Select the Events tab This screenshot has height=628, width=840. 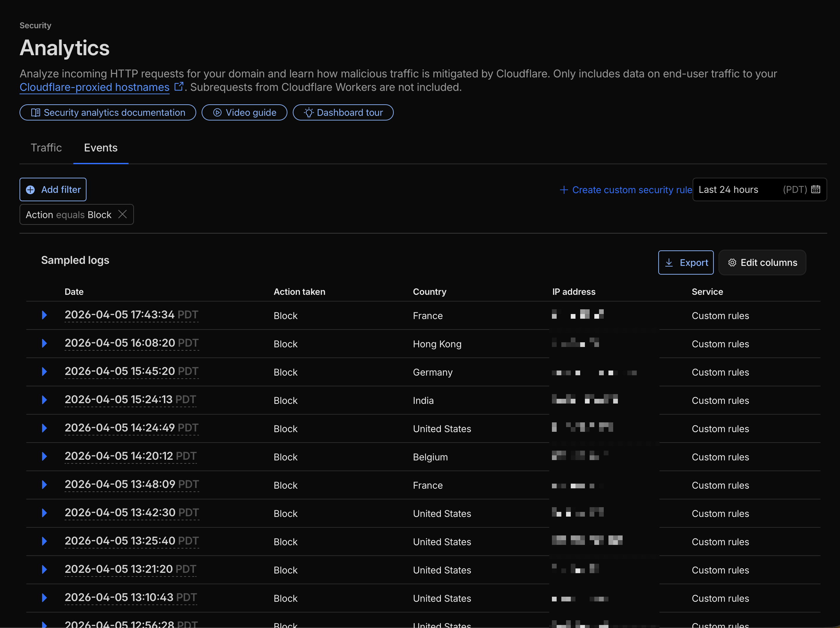[101, 148]
